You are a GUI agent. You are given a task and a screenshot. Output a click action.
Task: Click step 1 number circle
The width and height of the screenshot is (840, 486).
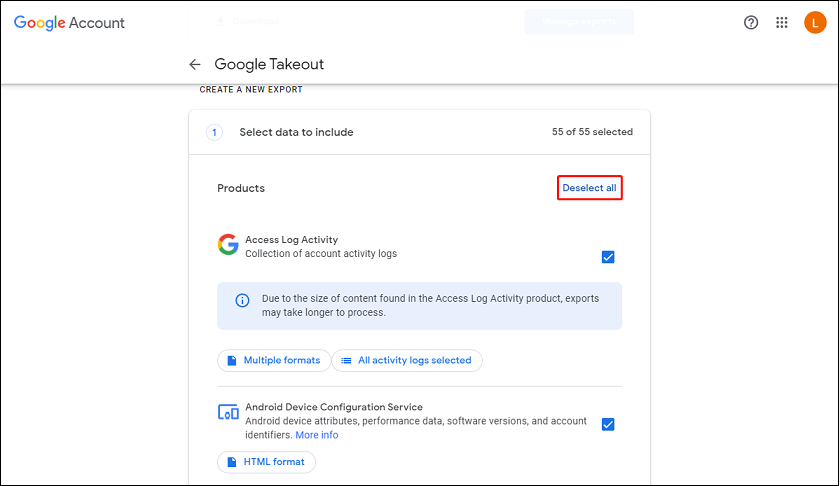[214, 132]
